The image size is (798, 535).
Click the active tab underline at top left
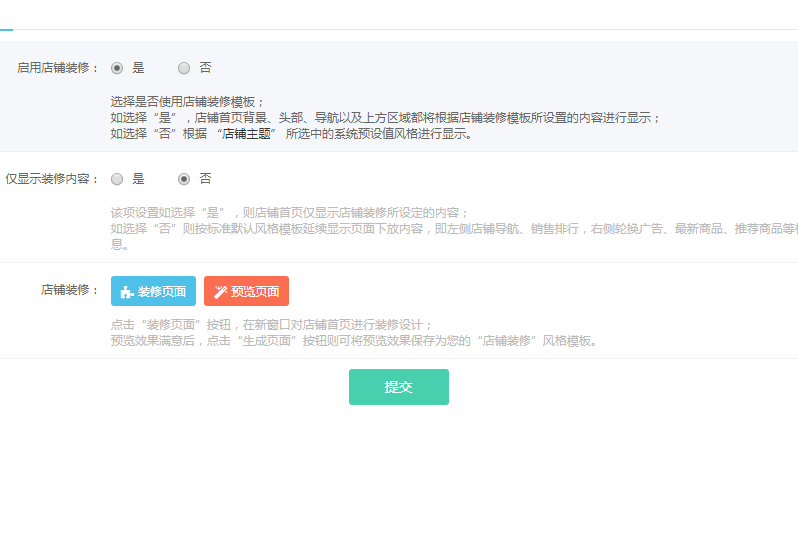[6, 30]
